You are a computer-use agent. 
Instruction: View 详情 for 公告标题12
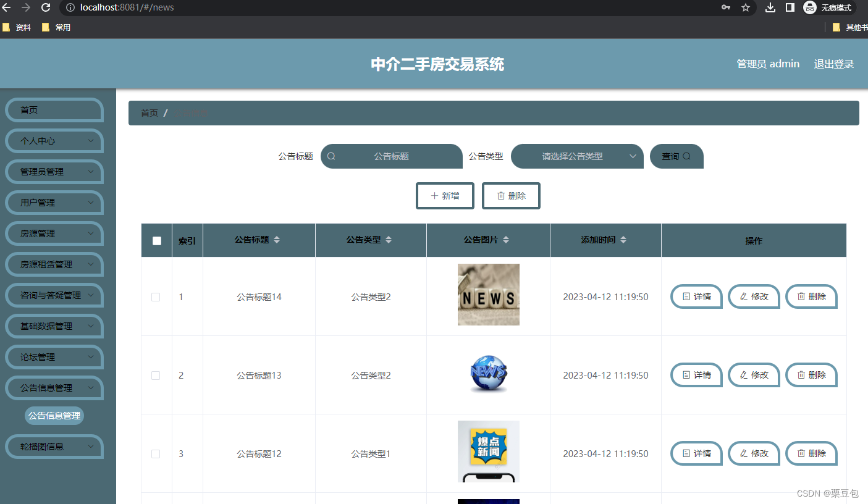coord(696,453)
